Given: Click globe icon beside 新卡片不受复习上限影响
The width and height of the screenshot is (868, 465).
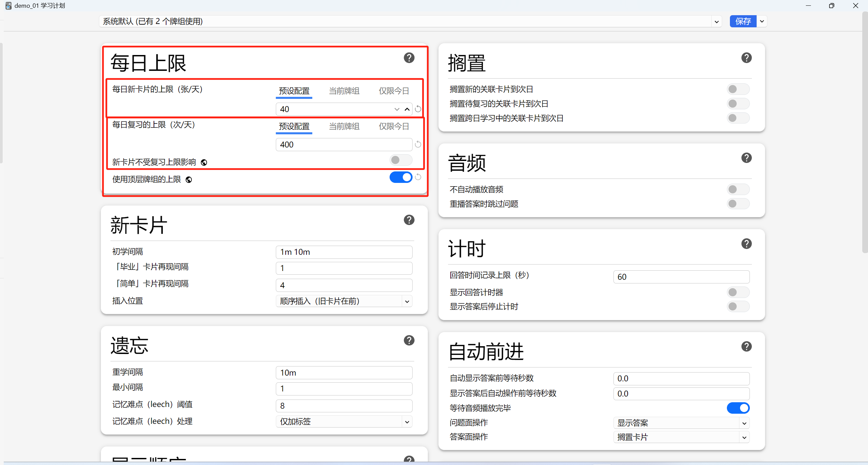Looking at the screenshot, I should tap(204, 163).
